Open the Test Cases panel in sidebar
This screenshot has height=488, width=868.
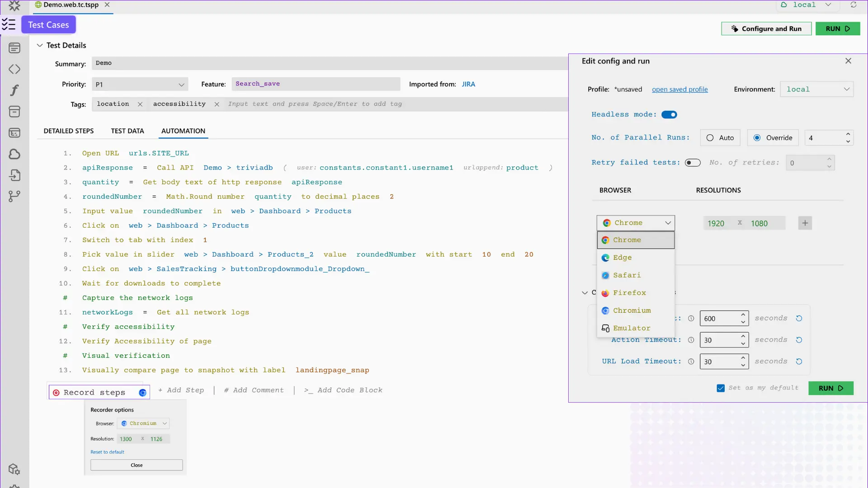[9, 24]
